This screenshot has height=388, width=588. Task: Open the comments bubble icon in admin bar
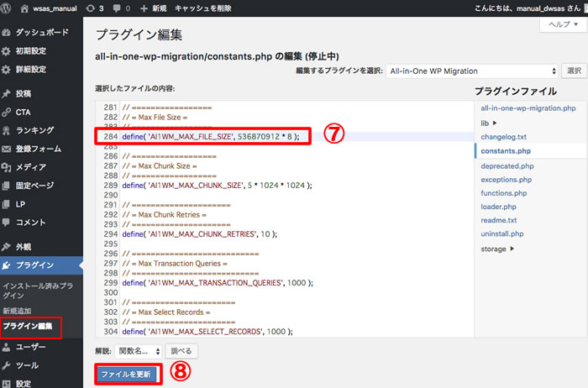117,8
